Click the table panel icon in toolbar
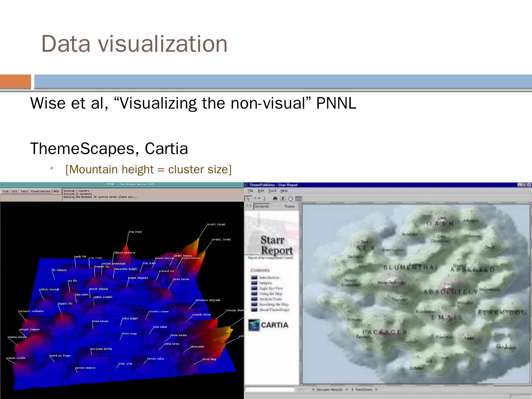 click(299, 198)
